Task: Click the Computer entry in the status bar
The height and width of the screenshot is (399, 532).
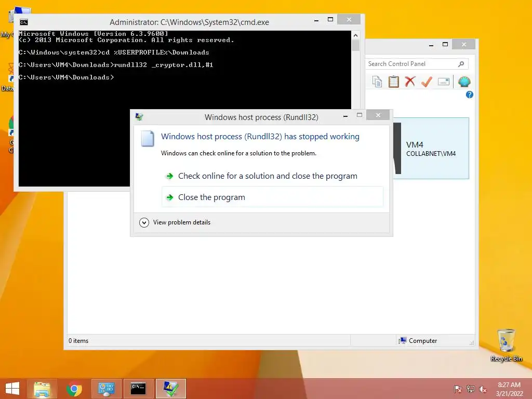Action: click(x=418, y=341)
